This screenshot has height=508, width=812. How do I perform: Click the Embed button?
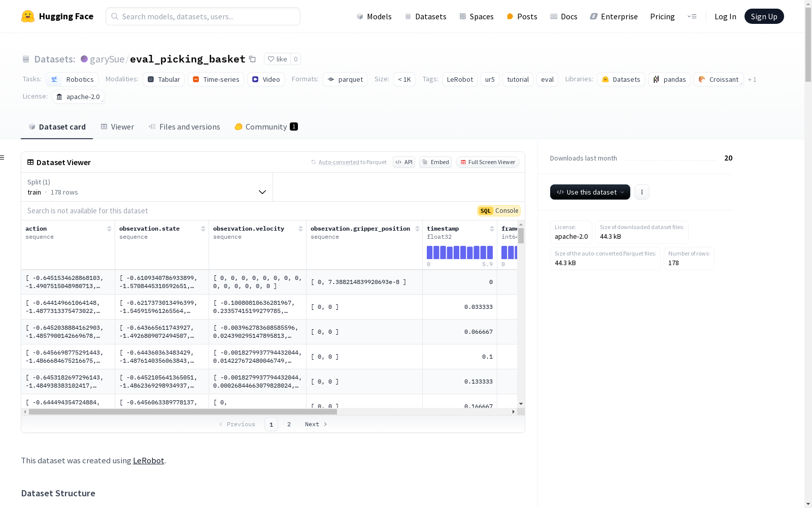click(435, 162)
